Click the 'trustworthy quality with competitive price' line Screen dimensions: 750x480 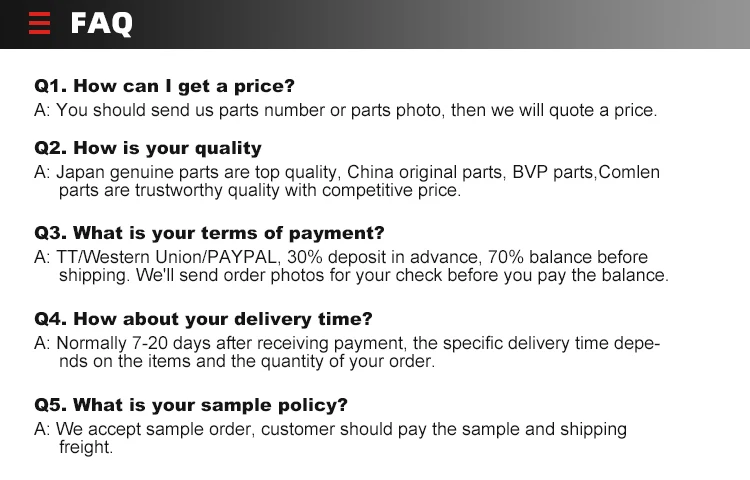pyautogui.click(x=260, y=190)
